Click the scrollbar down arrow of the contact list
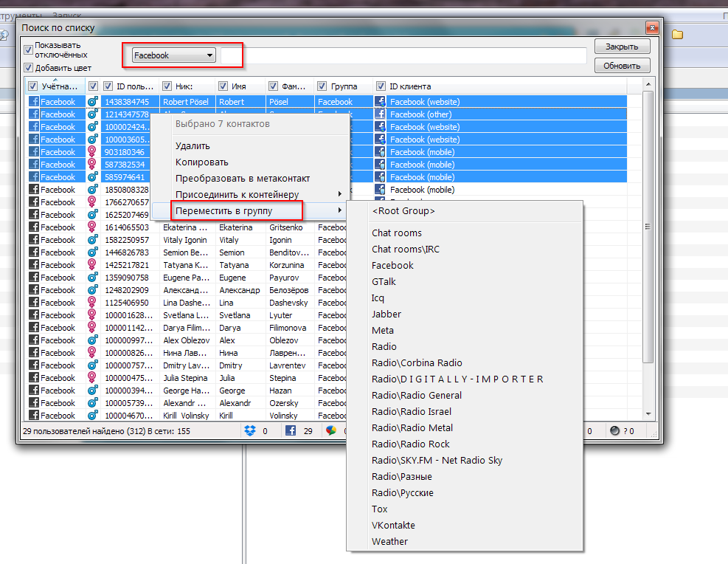 point(648,414)
